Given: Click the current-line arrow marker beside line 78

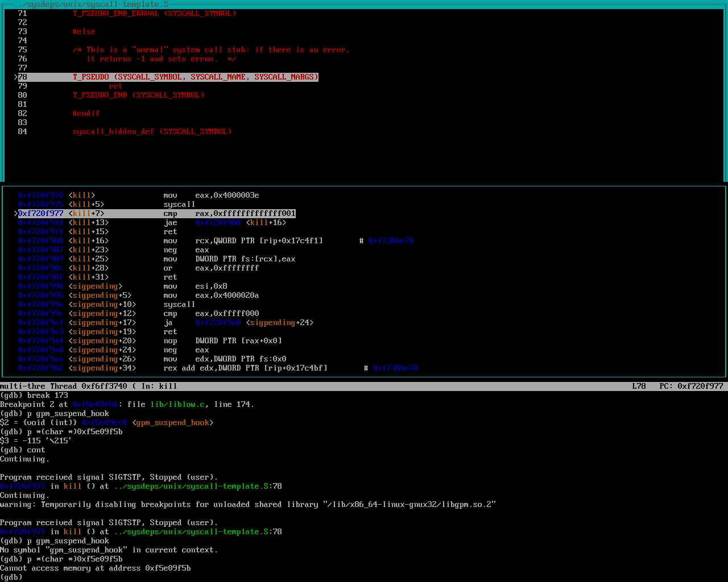Looking at the screenshot, I should [x=16, y=77].
